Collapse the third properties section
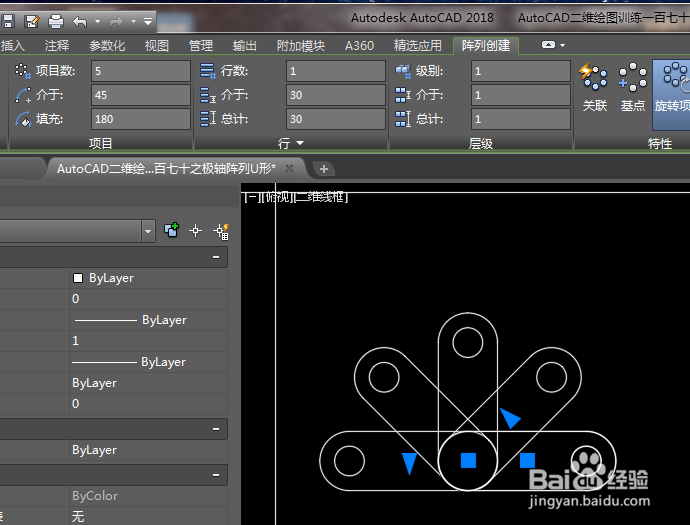The height and width of the screenshot is (525, 690). [216, 475]
